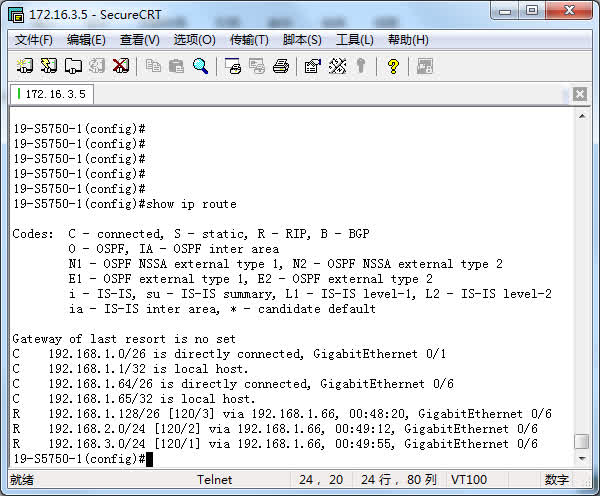
Task: Click the Copy icon in the toolbar
Action: tap(153, 66)
